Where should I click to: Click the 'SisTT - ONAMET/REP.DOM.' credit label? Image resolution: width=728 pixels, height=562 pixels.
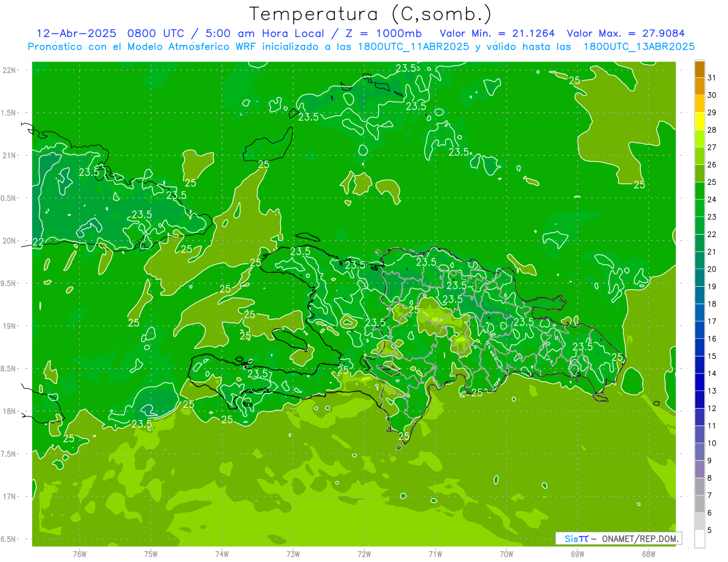[619, 538]
